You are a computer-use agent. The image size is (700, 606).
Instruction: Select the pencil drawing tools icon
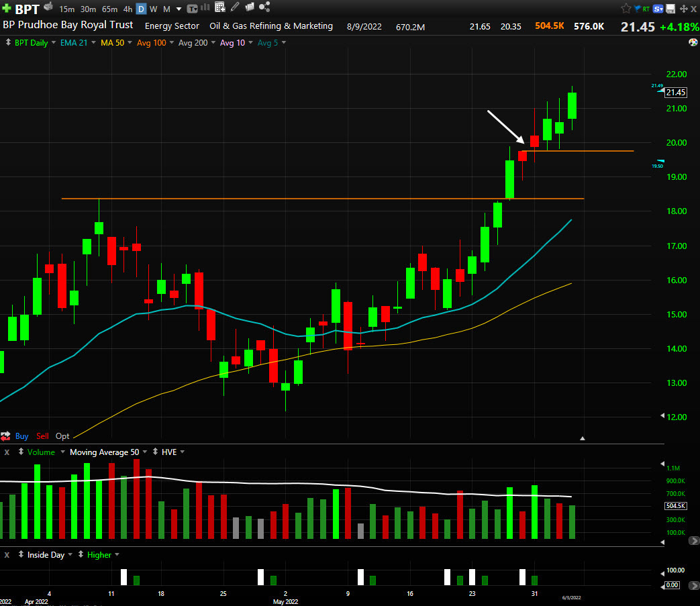235,7
